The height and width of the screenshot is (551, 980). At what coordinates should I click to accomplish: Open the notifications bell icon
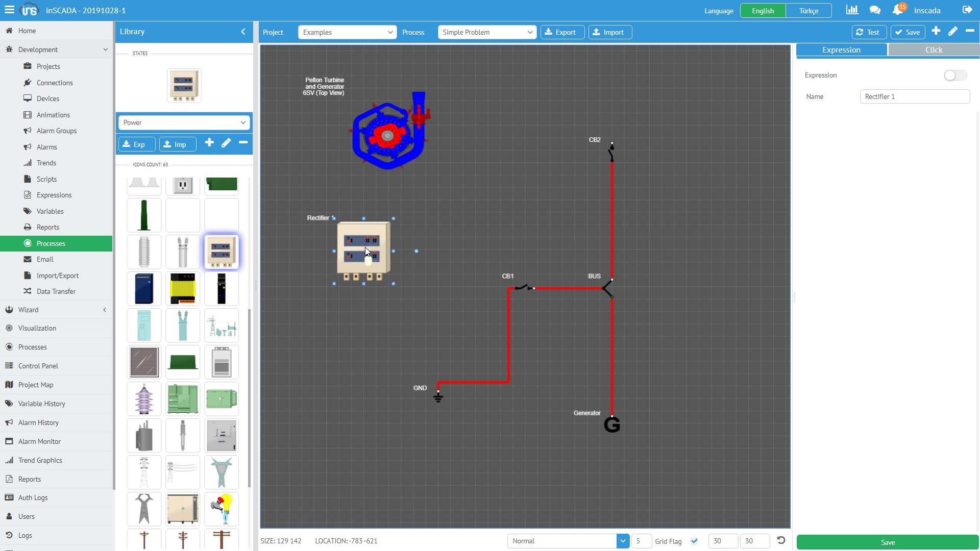(x=897, y=10)
